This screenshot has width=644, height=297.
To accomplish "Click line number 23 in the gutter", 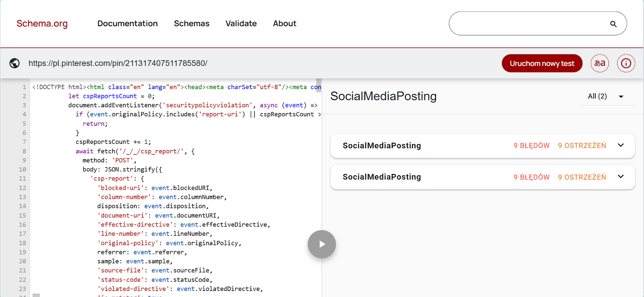I will [x=23, y=289].
